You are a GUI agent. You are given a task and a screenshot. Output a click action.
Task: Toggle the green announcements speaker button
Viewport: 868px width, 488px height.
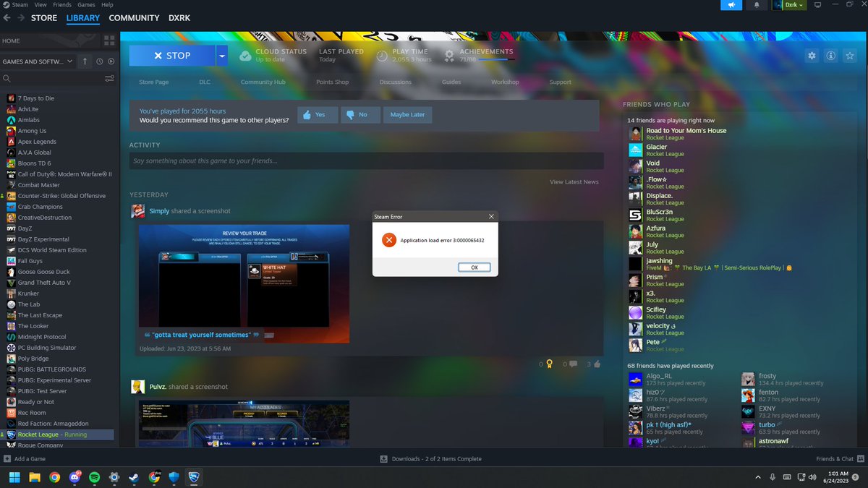731,4
